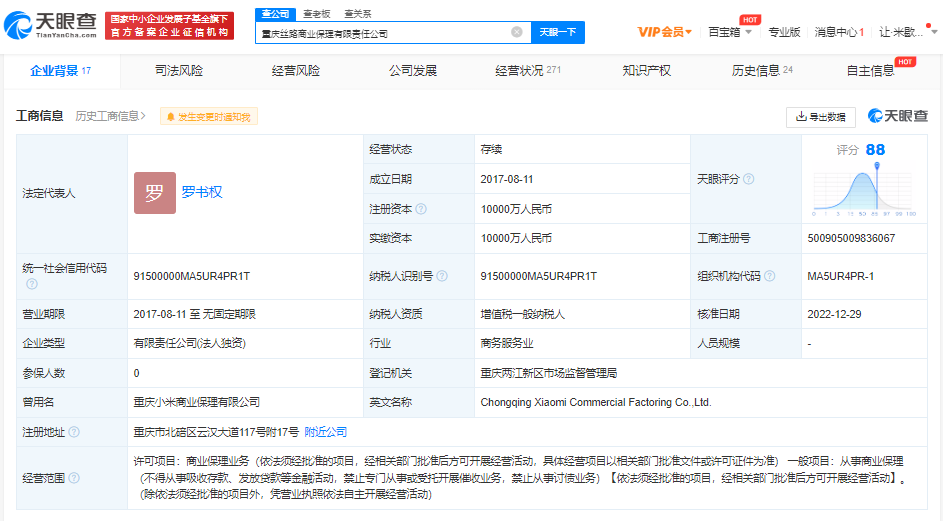
Task: Select English name Chongqing Xiaomi Commercial Factoring
Action: [x=596, y=402]
